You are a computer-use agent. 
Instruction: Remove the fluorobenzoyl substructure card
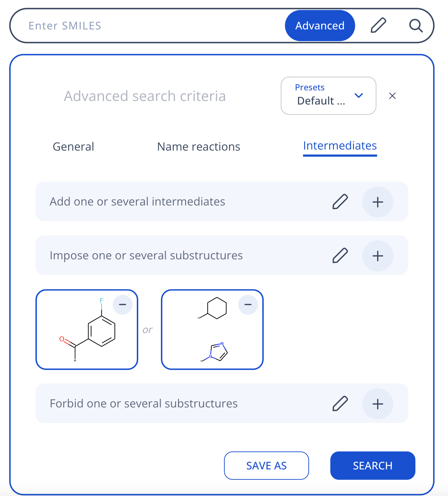pos(123,305)
